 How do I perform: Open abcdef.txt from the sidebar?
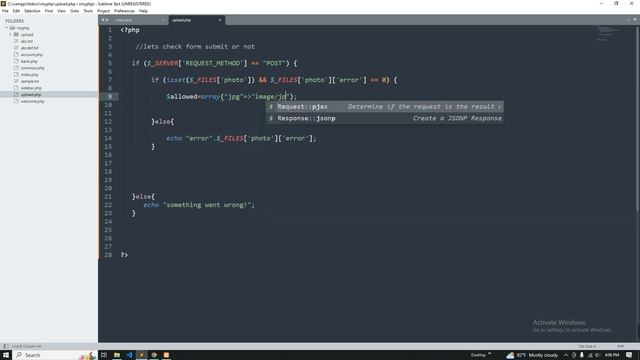(x=29, y=48)
